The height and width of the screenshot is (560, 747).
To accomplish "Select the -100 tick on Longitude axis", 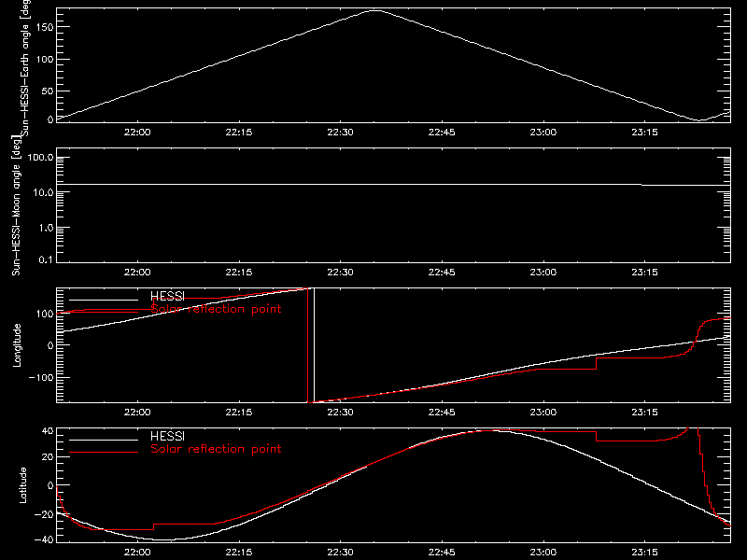I will click(41, 377).
